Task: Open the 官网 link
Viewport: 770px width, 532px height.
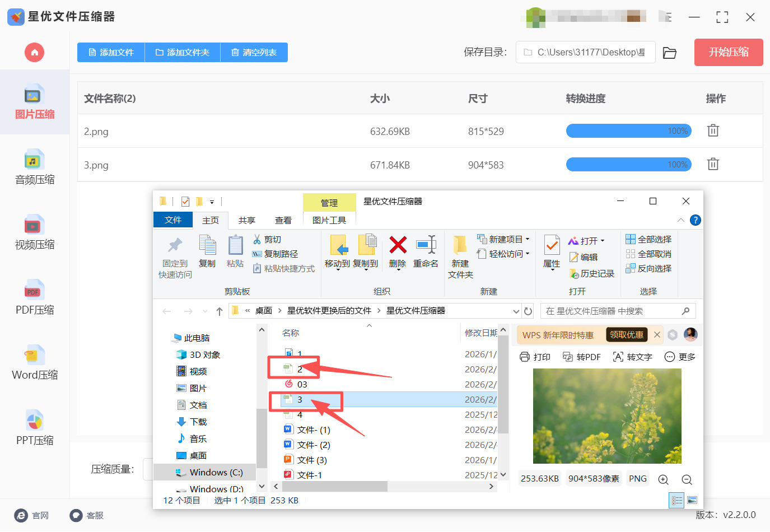Action: 32,516
